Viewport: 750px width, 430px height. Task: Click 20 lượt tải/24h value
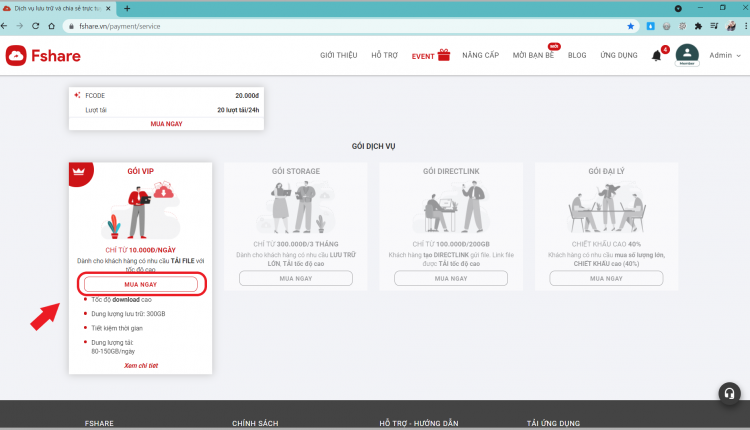[238, 110]
